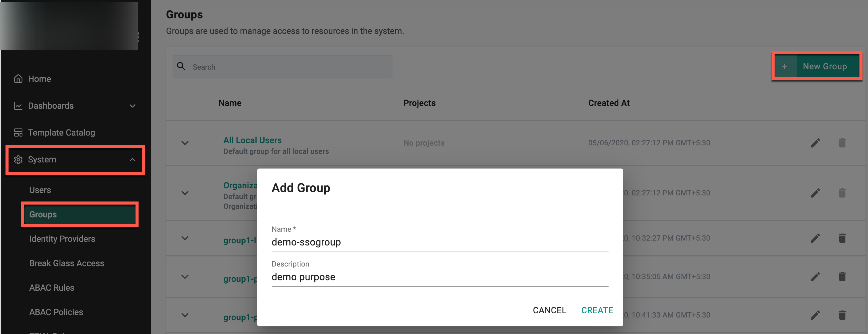Edit the group created at 10:41:33 AM

[x=816, y=315]
